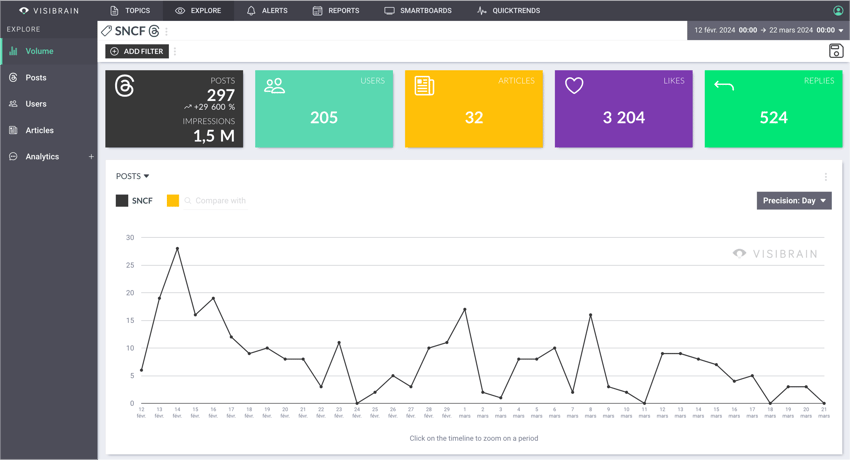Focus the Compare with search field

click(x=216, y=200)
